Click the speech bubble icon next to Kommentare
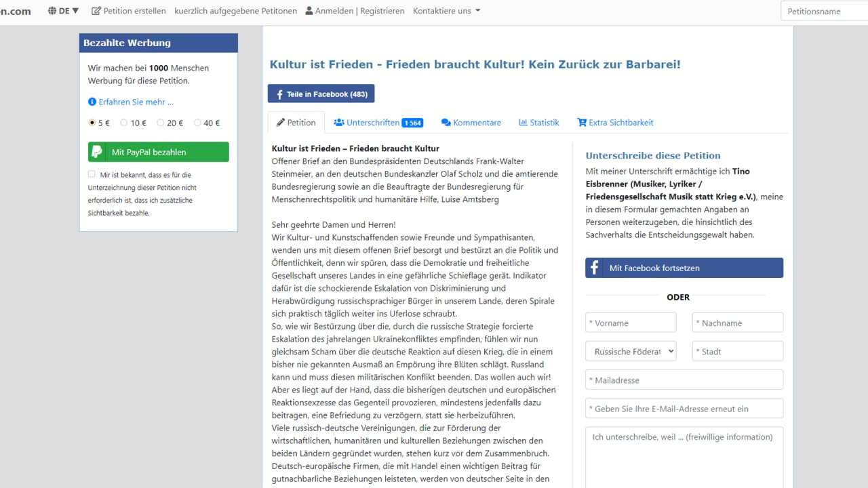The height and width of the screenshot is (488, 868). coord(447,123)
